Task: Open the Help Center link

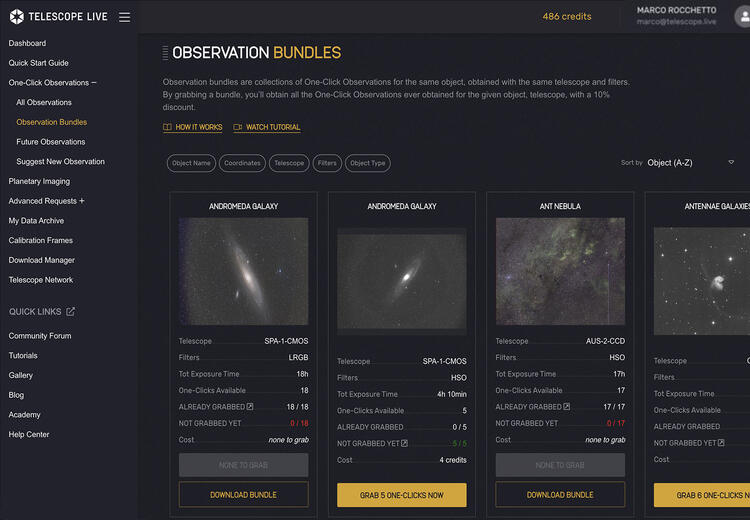Action: 29,434
